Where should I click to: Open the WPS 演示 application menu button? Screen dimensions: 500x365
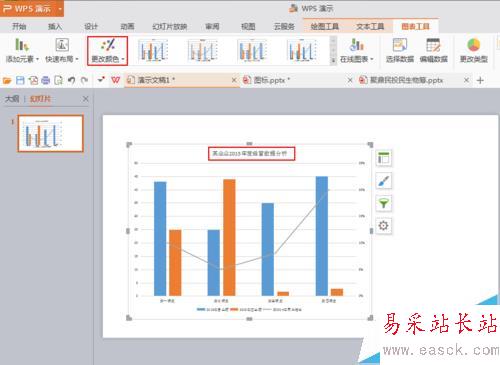click(32, 8)
